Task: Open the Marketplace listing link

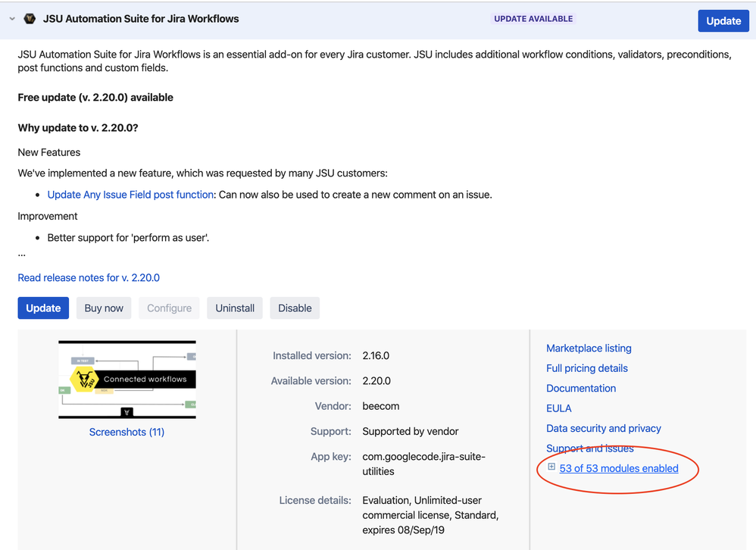Action: (589, 348)
